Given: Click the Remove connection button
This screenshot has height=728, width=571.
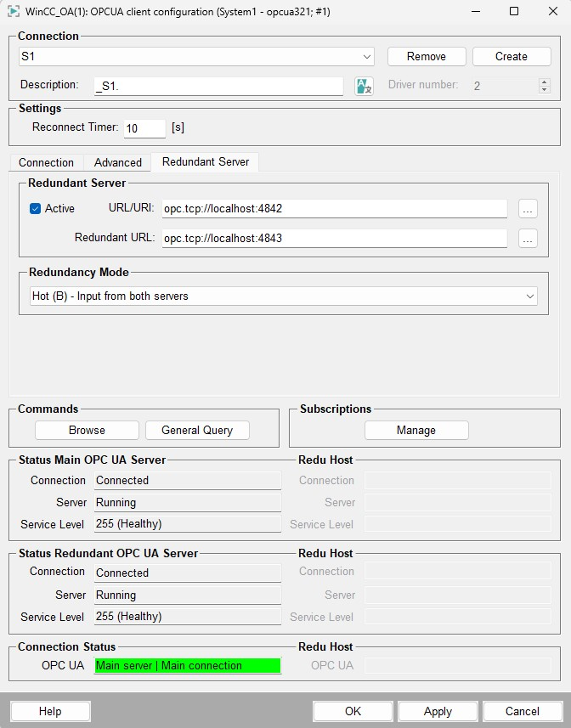Looking at the screenshot, I should [x=427, y=57].
